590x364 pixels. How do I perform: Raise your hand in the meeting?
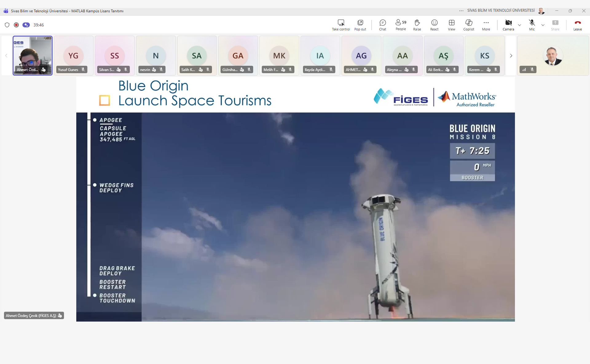(x=417, y=25)
